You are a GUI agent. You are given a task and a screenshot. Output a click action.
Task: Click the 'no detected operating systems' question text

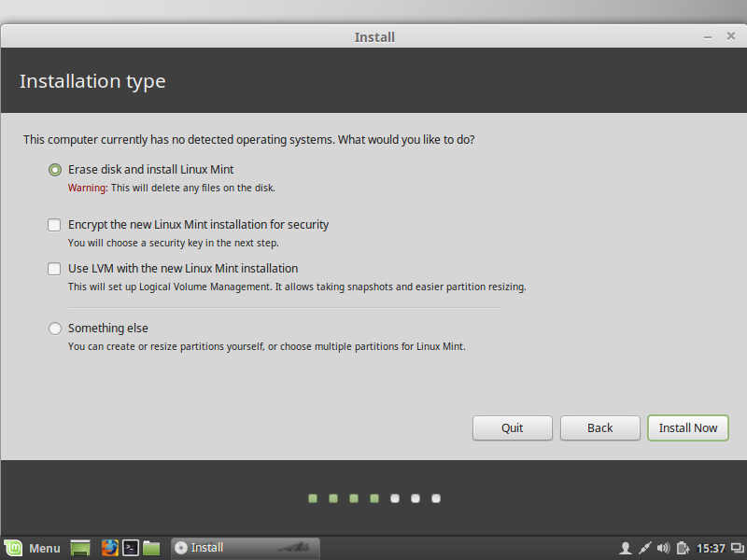249,140
